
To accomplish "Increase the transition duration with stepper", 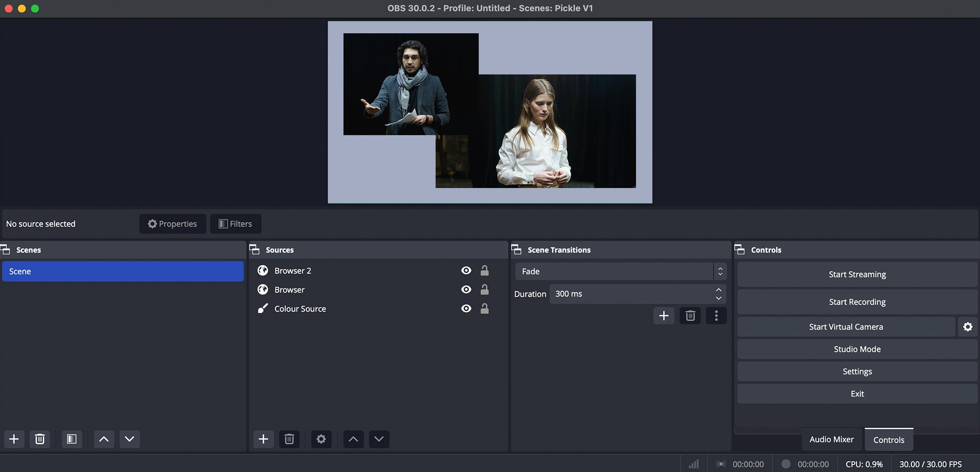I will [718, 290].
